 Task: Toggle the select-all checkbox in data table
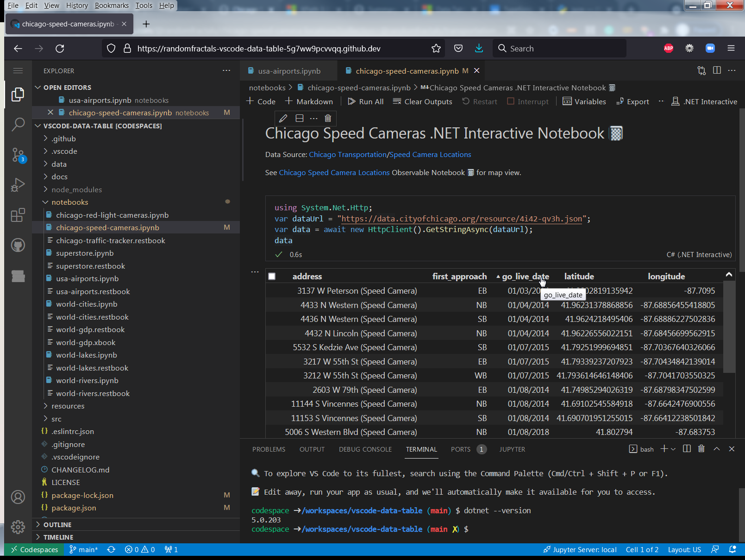coord(272,277)
